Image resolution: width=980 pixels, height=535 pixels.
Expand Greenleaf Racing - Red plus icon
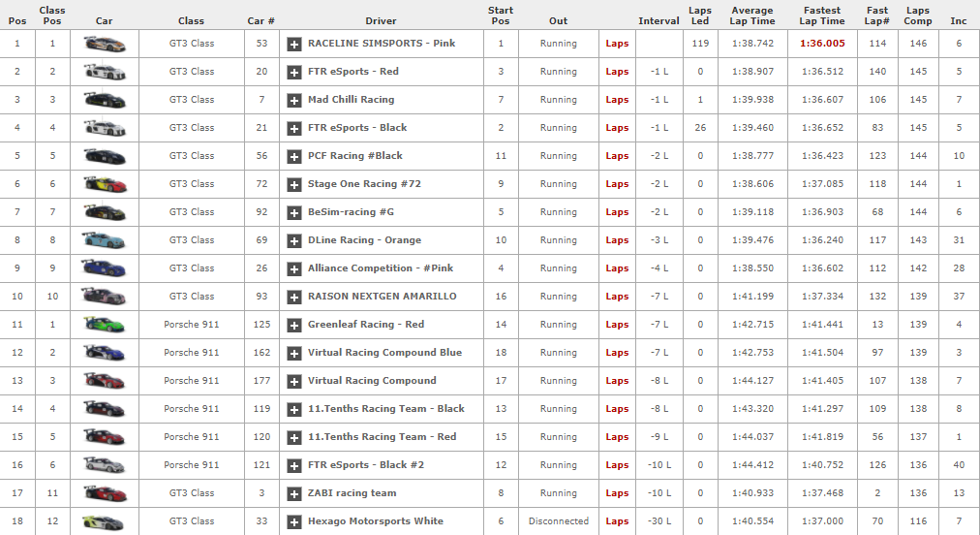click(294, 325)
